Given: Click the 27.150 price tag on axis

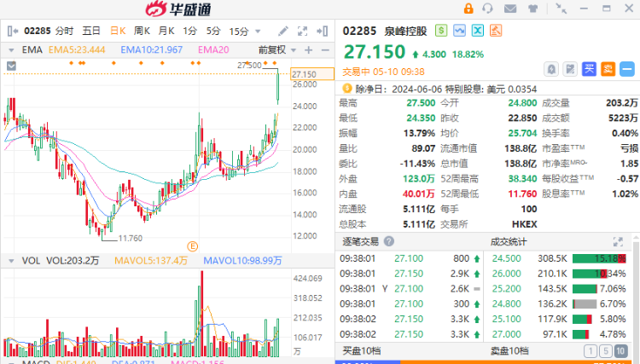Looking at the screenshot, I should pos(312,74).
